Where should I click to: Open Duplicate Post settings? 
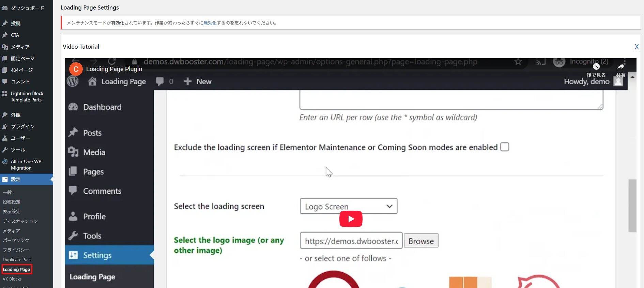(x=17, y=259)
